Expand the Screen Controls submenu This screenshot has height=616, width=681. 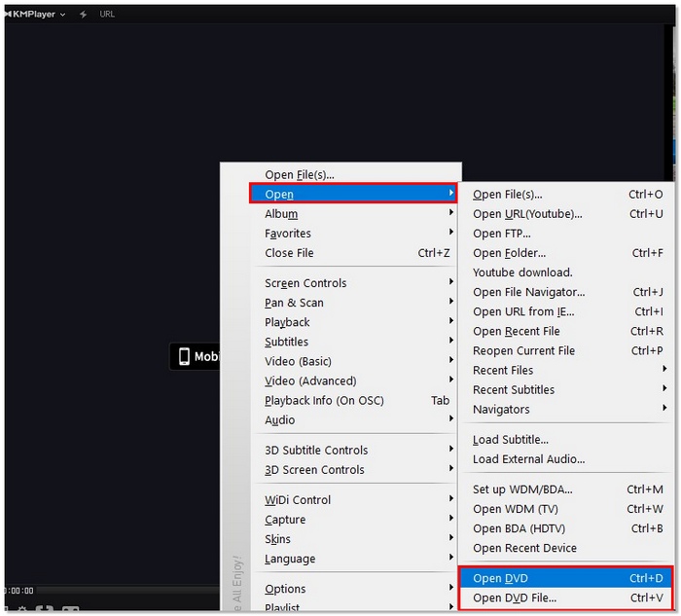[x=305, y=283]
